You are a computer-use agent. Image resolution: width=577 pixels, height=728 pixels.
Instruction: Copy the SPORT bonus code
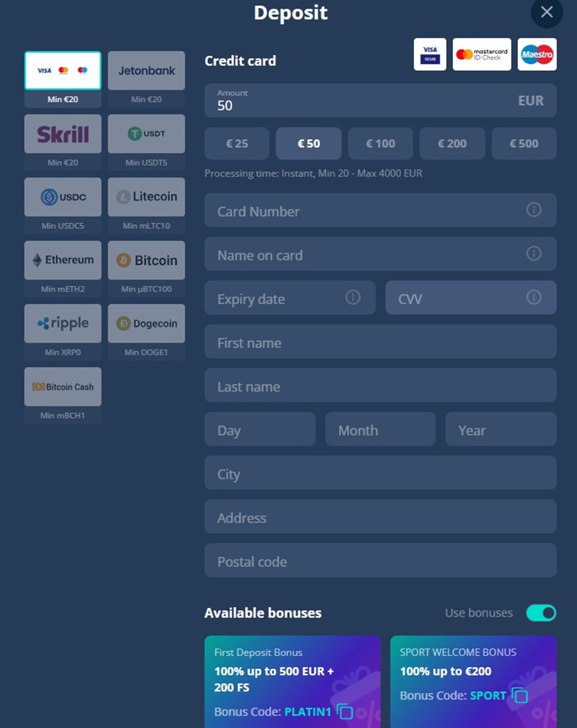coord(520,695)
